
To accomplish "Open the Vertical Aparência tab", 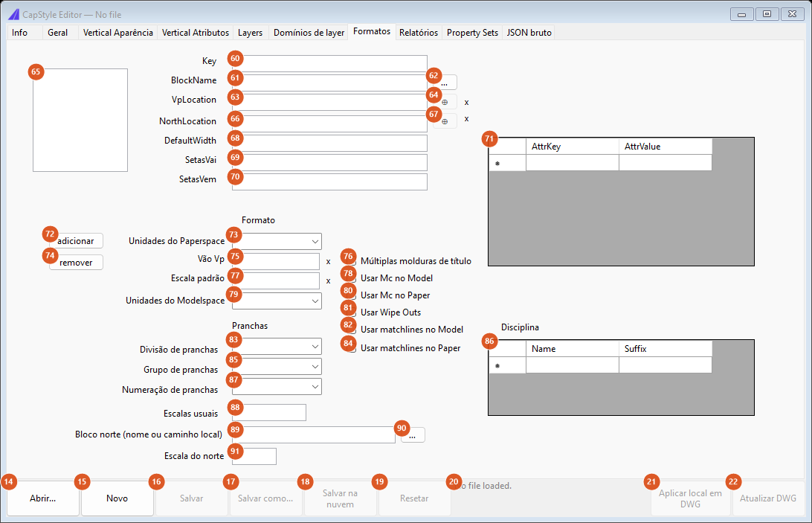I will click(118, 33).
